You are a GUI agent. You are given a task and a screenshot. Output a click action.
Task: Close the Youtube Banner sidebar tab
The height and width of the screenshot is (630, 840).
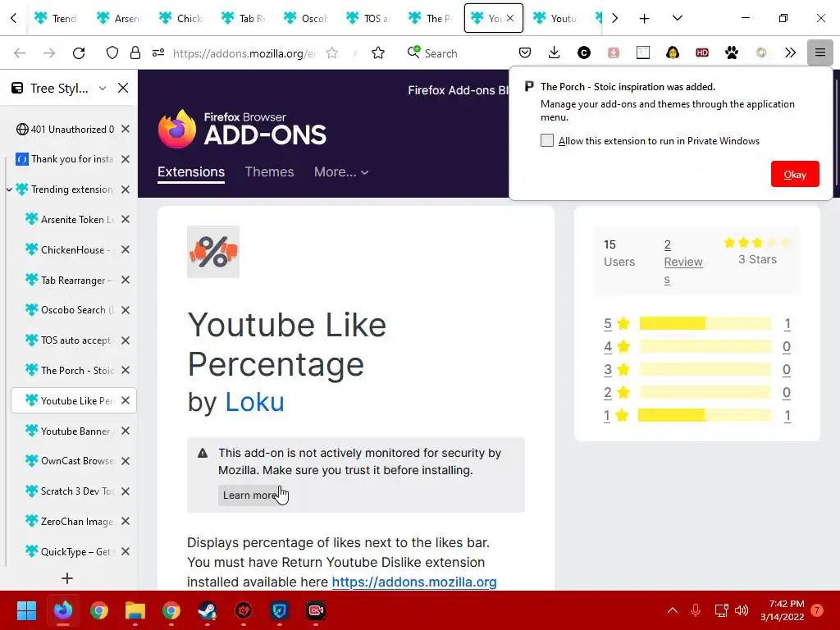126,431
